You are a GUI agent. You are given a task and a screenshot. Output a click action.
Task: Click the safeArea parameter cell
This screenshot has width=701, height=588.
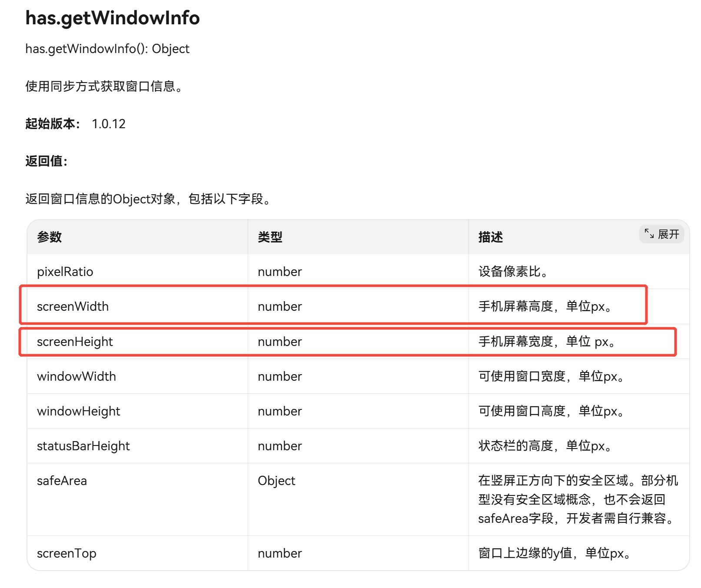pyautogui.click(x=62, y=481)
